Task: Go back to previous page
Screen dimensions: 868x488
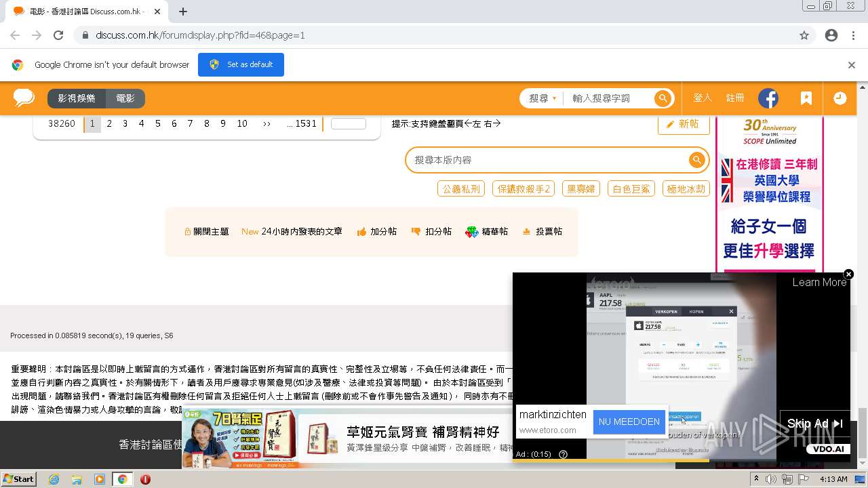Action: coord(15,35)
